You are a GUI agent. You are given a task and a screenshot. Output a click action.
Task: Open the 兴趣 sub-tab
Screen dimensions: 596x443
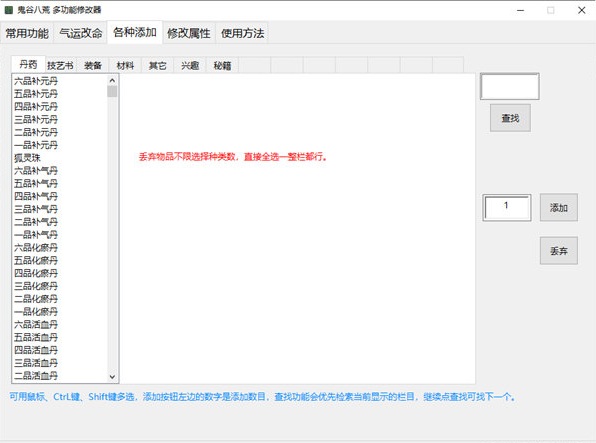(190, 65)
